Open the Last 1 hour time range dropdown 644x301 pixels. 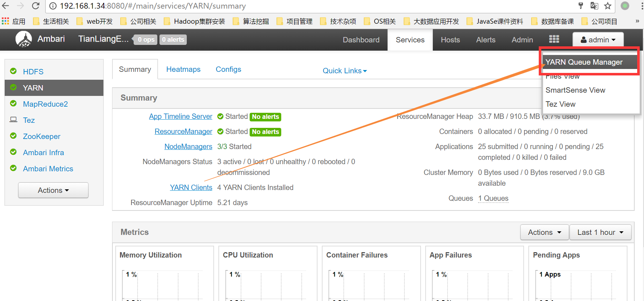[600, 232]
